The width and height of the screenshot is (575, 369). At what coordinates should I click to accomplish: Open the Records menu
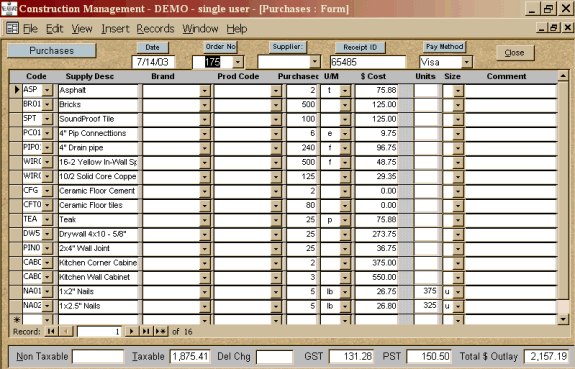pyautogui.click(x=155, y=29)
